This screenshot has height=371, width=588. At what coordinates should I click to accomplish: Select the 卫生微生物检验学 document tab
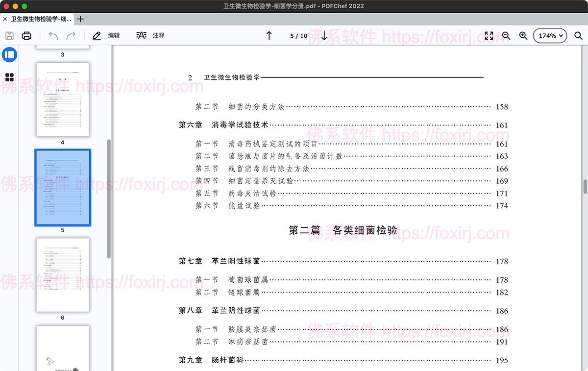pos(42,19)
